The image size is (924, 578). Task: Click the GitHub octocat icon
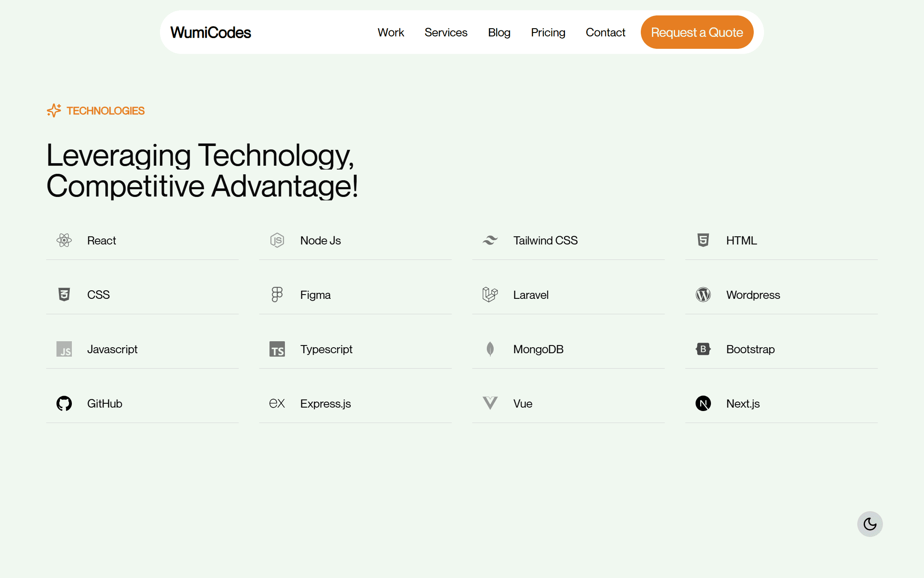[x=64, y=403]
